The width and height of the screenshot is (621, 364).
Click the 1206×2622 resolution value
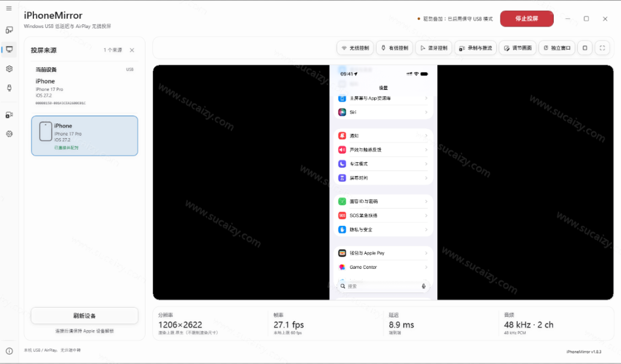(180, 325)
